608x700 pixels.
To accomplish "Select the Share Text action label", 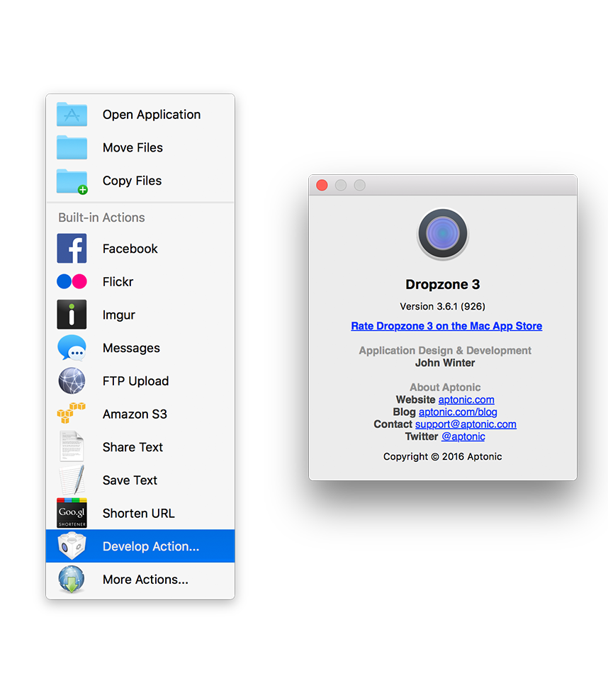I will pyautogui.click(x=133, y=447).
